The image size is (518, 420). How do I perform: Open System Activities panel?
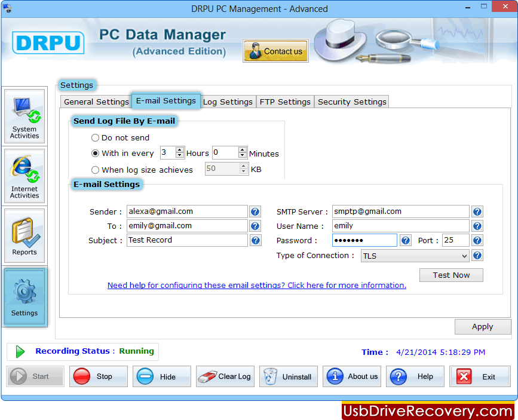[24, 117]
